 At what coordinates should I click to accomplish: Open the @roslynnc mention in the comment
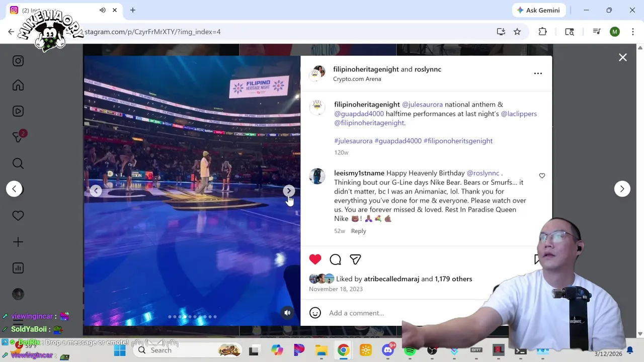pos(482,173)
